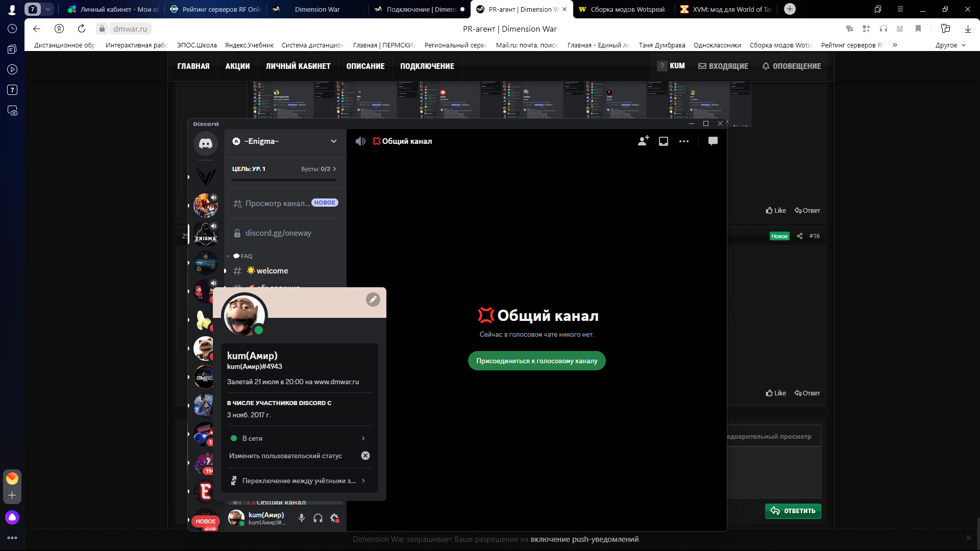Open Discord user settings gear
This screenshot has width=980, height=551.
click(334, 518)
